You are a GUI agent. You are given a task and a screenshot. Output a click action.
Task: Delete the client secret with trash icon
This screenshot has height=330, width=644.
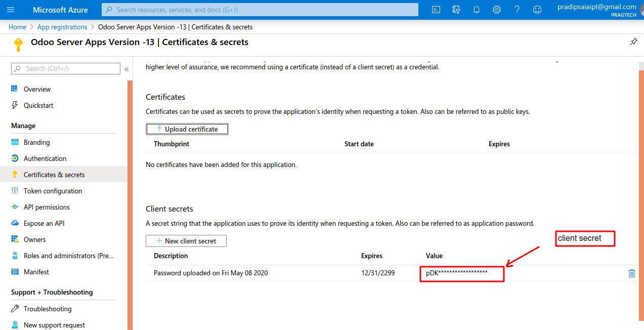point(631,273)
